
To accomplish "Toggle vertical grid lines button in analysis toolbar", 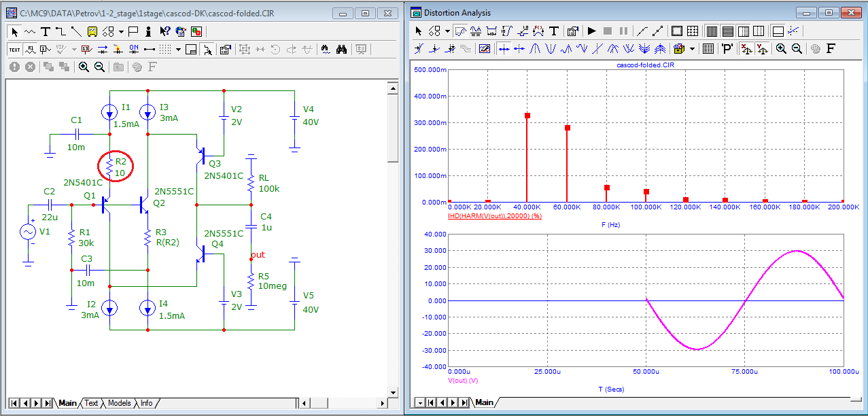I will [712, 31].
